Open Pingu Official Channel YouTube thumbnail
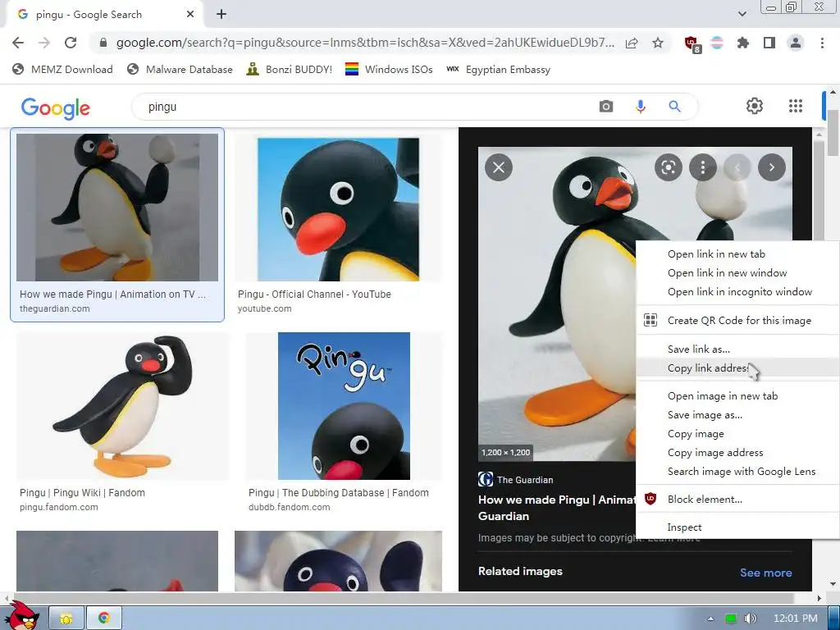The image size is (840, 630). tap(338, 209)
